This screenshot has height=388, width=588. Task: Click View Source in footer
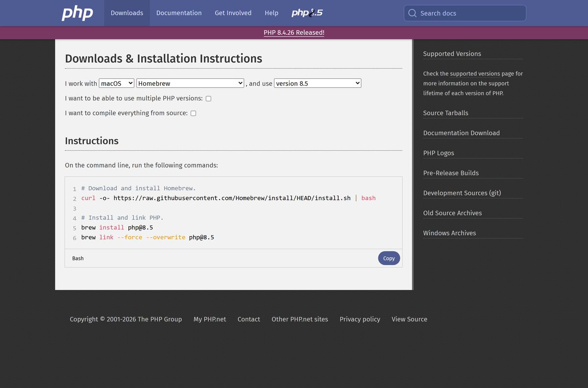(x=410, y=319)
